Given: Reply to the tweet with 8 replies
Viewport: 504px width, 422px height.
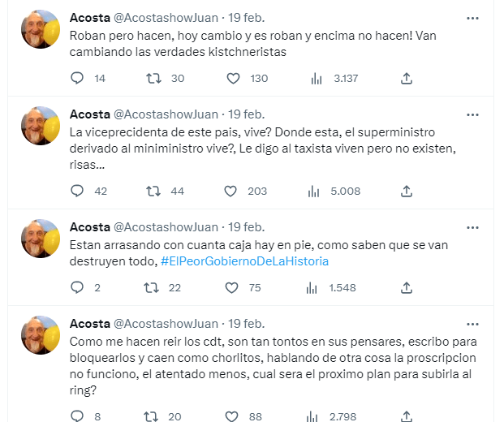Looking at the screenshot, I should [77, 416].
